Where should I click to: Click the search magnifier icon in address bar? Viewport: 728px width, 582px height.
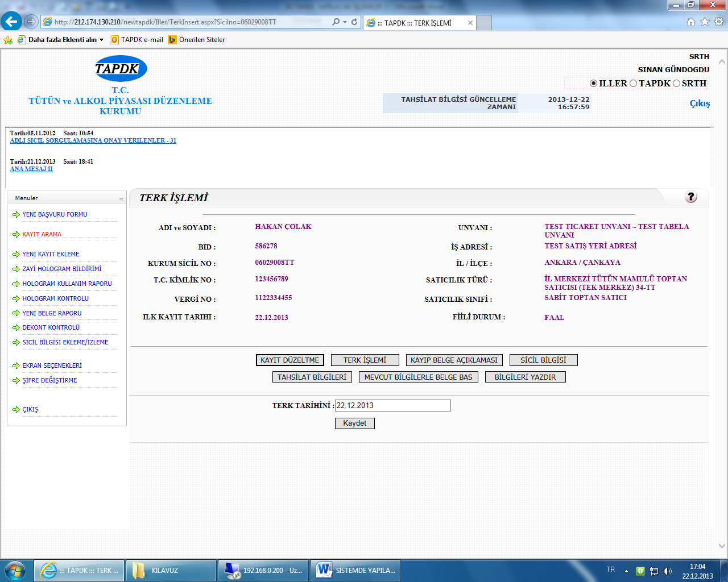click(336, 22)
